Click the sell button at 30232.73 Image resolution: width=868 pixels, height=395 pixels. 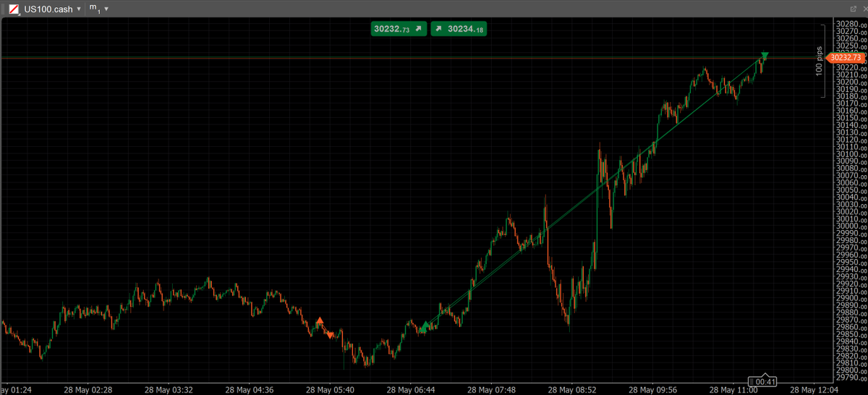pyautogui.click(x=399, y=29)
